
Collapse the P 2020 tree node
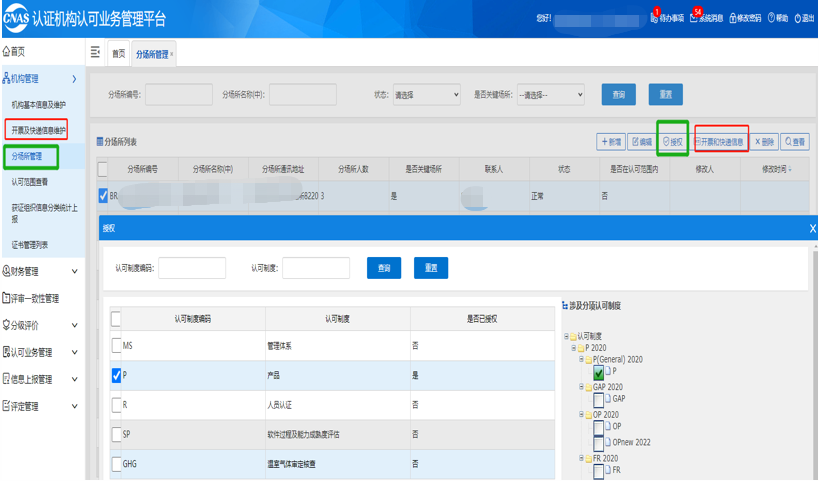point(574,348)
